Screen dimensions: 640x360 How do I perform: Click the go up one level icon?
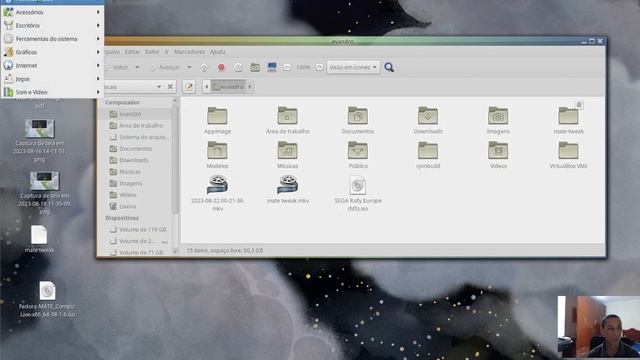pos(204,67)
